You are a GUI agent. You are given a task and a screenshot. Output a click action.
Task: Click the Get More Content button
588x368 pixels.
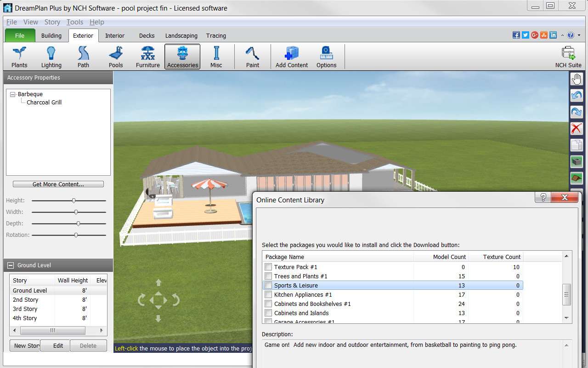tap(58, 184)
